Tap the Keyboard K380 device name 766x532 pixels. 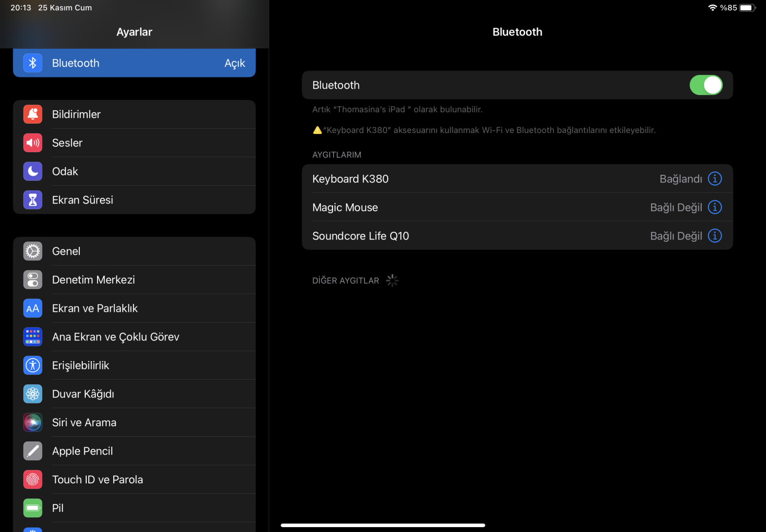(350, 179)
